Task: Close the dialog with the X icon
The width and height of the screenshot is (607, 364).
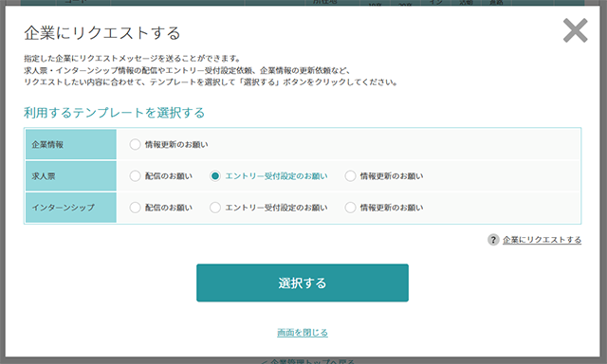Action: click(576, 30)
